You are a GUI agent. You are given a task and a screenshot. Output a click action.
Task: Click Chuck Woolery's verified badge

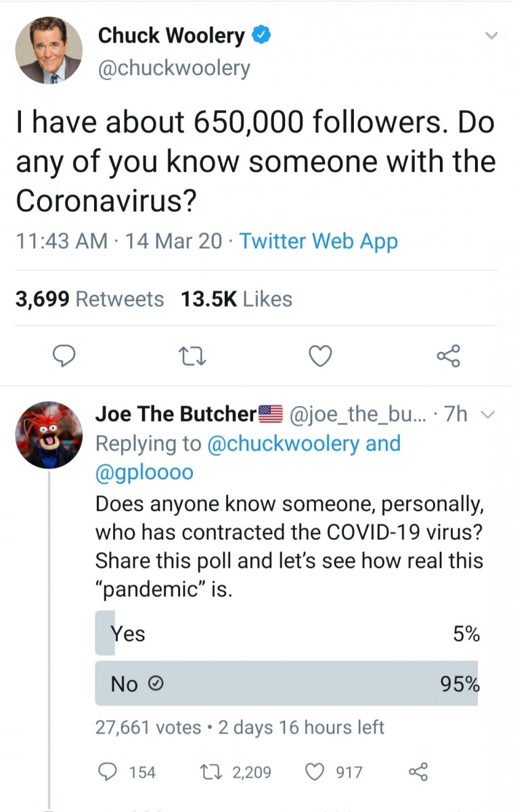tap(261, 37)
